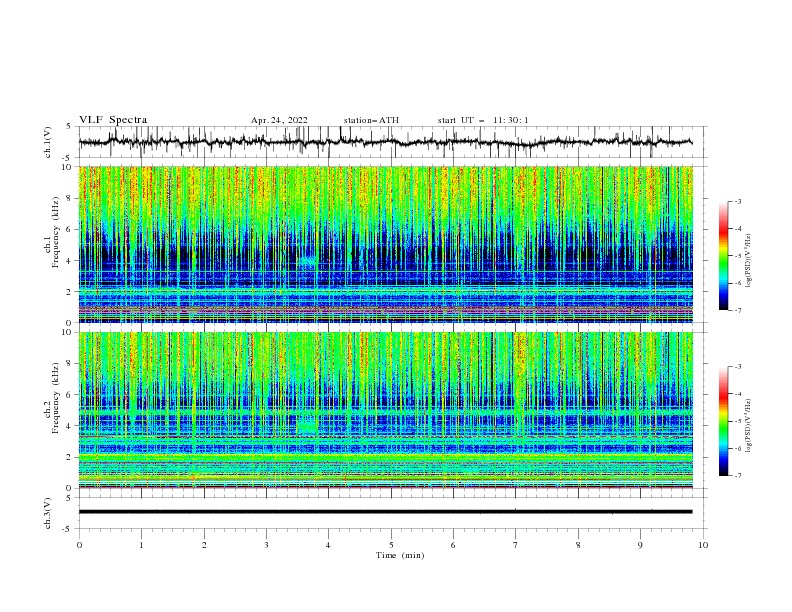Click the "8" tick on ch.1 frequency axis
792x612 pixels.
click(x=69, y=198)
